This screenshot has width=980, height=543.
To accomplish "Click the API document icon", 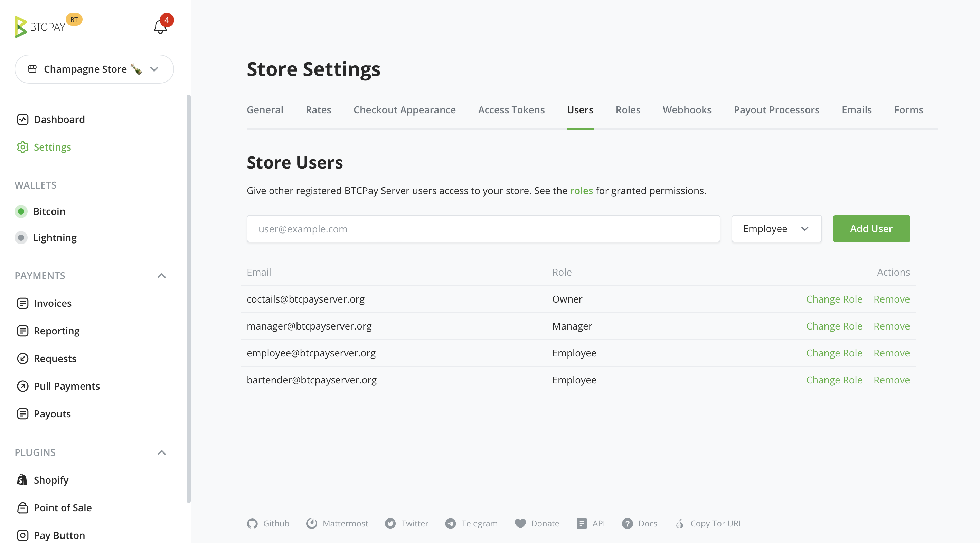I will click(x=581, y=524).
